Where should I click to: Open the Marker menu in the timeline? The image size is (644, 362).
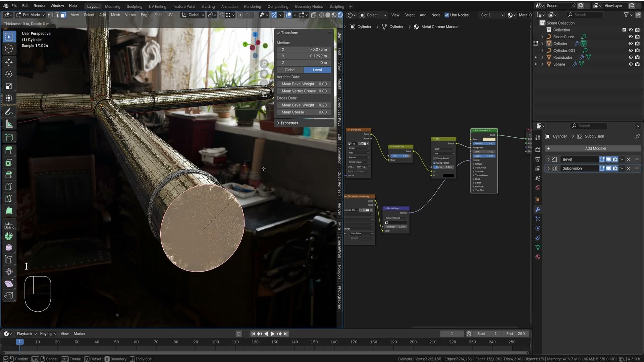(79, 334)
